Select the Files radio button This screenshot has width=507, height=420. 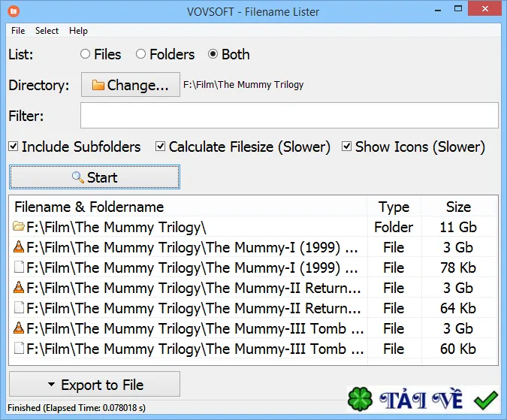pyautogui.click(x=85, y=54)
